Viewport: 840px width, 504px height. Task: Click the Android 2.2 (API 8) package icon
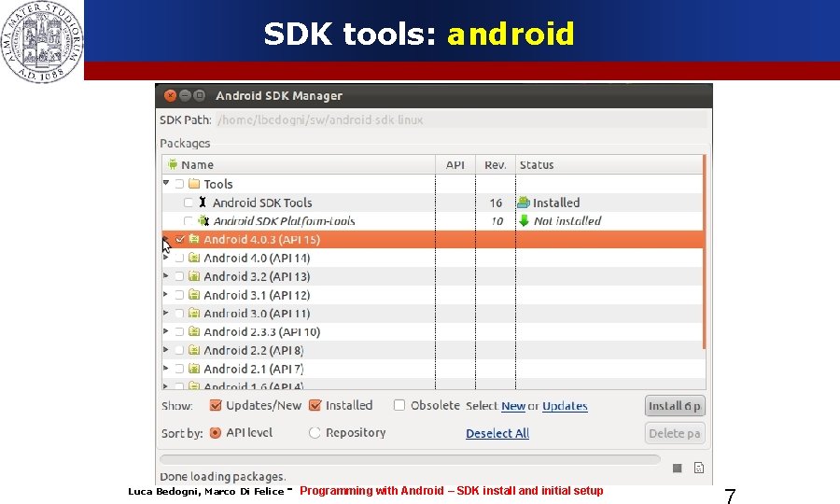pyautogui.click(x=194, y=350)
